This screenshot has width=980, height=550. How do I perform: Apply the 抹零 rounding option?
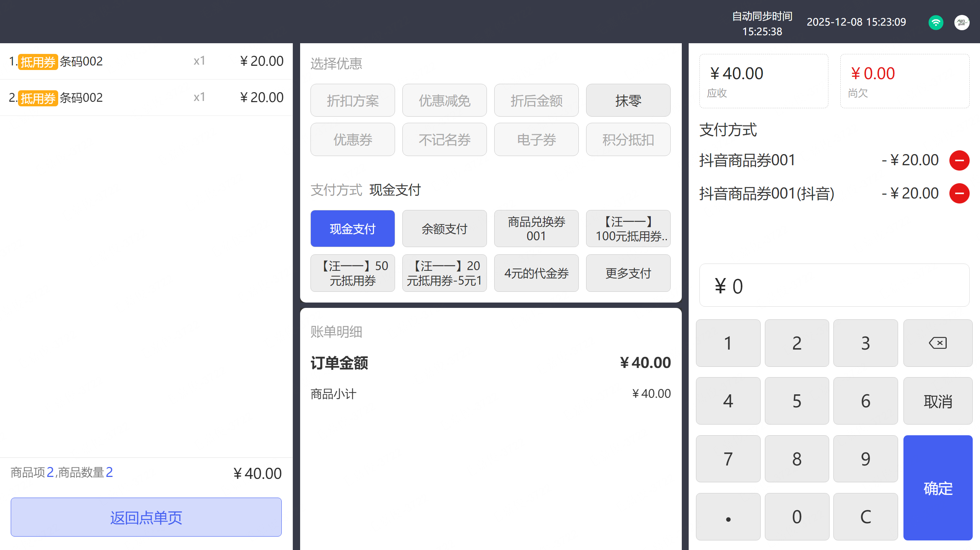point(628,101)
